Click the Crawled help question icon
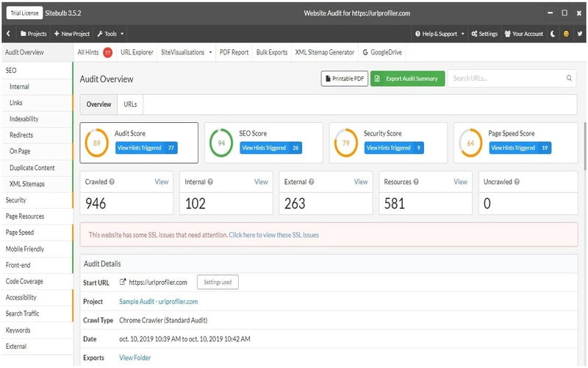 [x=112, y=182]
